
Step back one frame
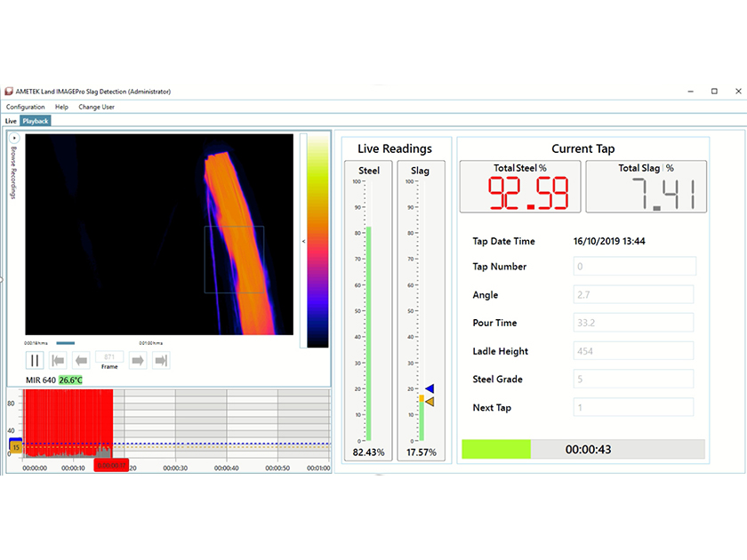coord(82,360)
